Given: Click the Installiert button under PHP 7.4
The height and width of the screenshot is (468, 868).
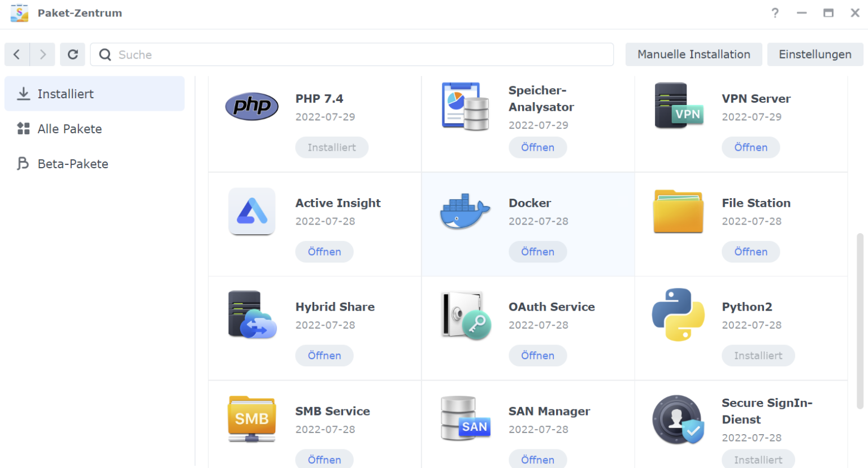Looking at the screenshot, I should (x=332, y=147).
